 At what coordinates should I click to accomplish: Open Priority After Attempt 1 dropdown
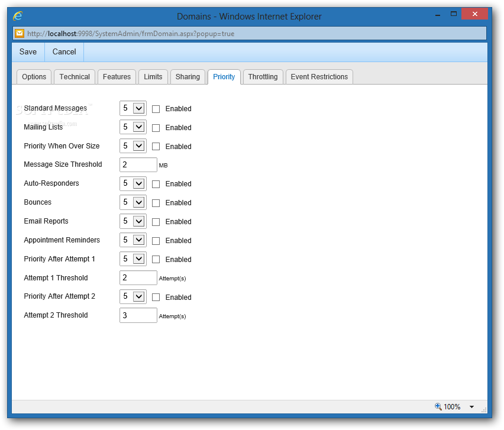point(133,259)
